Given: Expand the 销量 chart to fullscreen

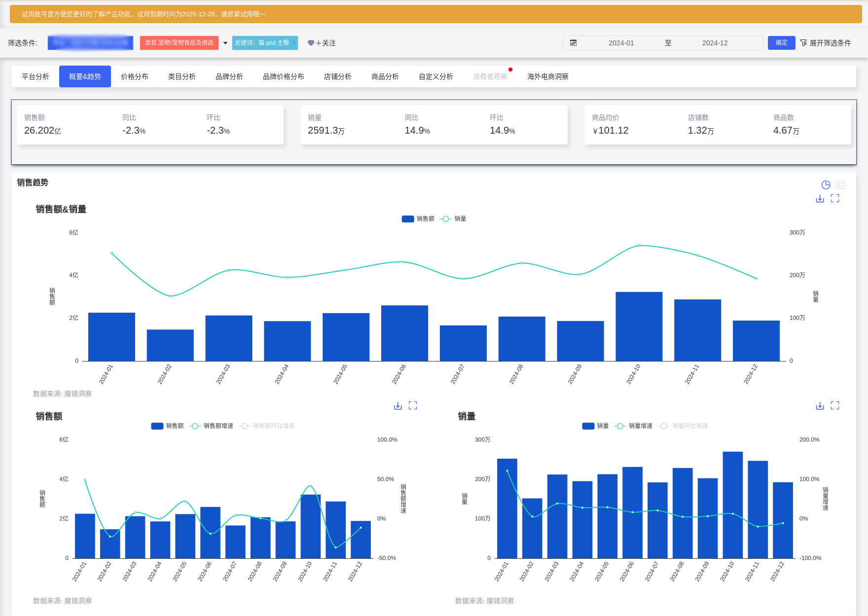Looking at the screenshot, I should click(835, 405).
